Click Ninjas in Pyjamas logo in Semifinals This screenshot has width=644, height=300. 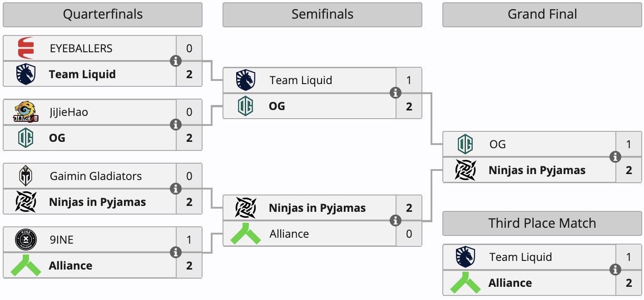(246, 208)
